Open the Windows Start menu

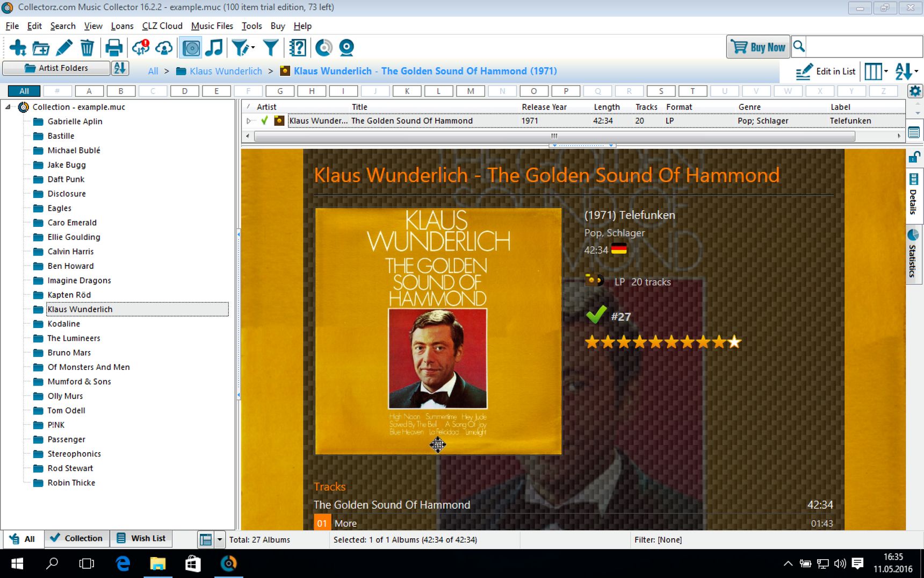point(17,563)
